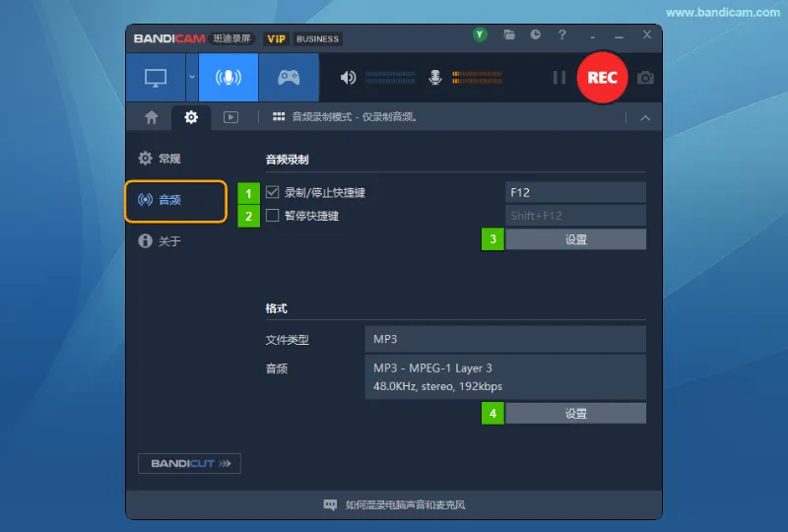Click the Shift+F12 hotkey field
The height and width of the screenshot is (532, 788).
[x=575, y=215]
